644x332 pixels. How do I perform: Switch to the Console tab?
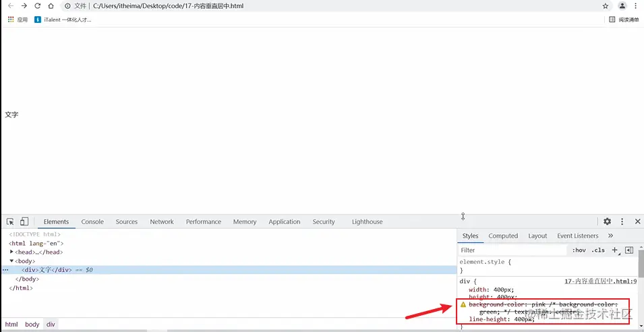(92, 221)
